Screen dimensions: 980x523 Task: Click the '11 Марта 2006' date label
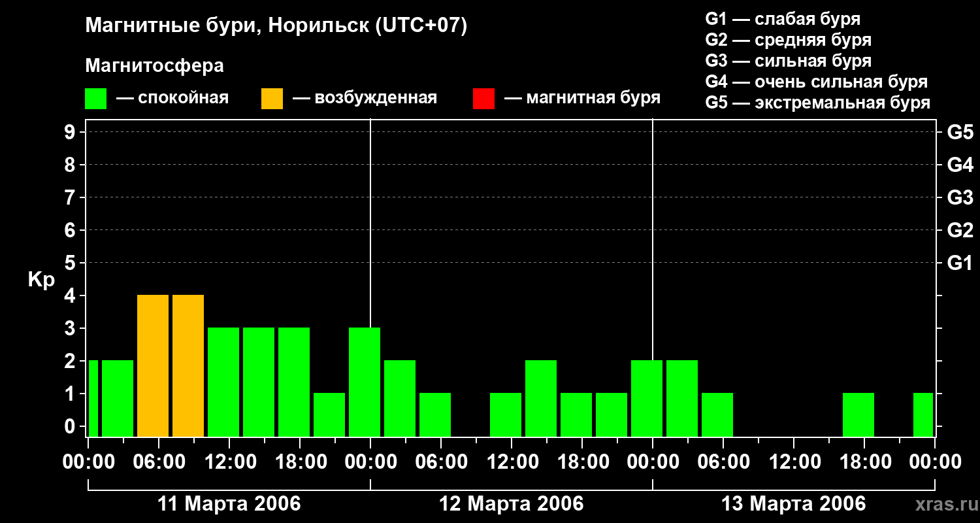[229, 504]
